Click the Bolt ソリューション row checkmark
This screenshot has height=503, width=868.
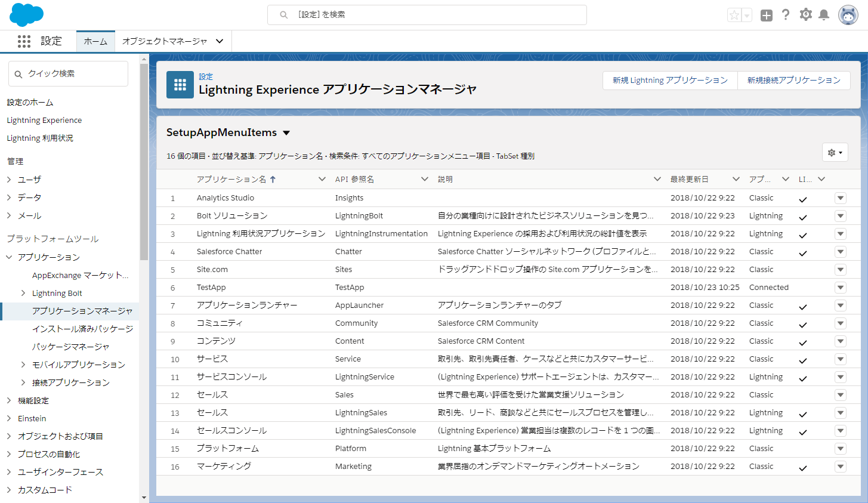point(802,215)
